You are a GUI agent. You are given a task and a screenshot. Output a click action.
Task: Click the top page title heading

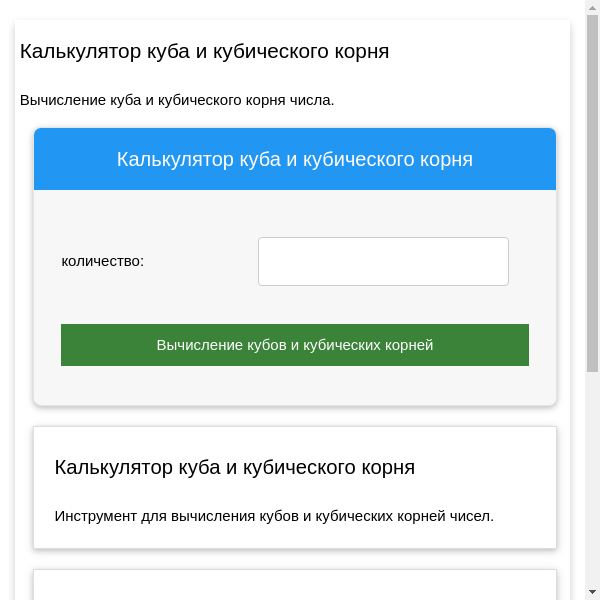(x=204, y=51)
